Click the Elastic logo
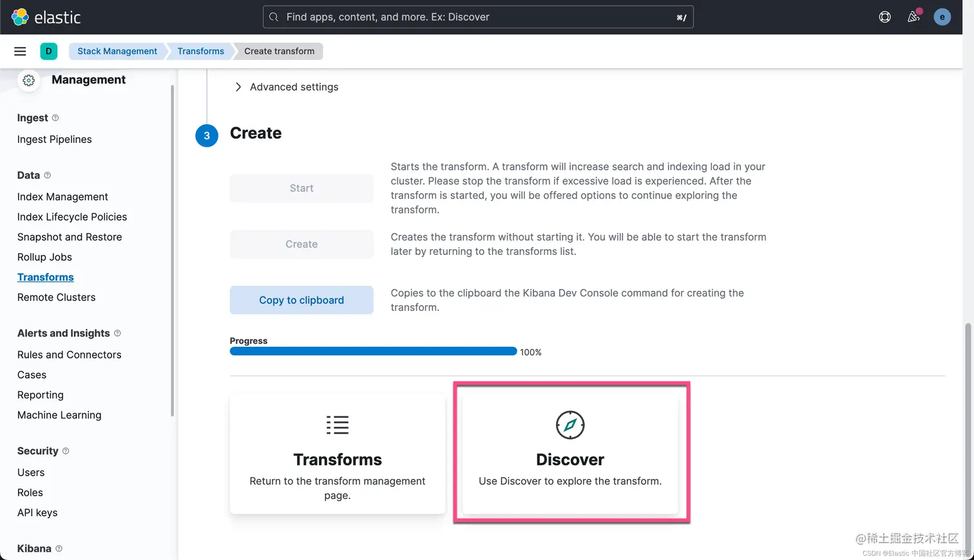Viewport: 974px width, 560px height. tap(46, 17)
